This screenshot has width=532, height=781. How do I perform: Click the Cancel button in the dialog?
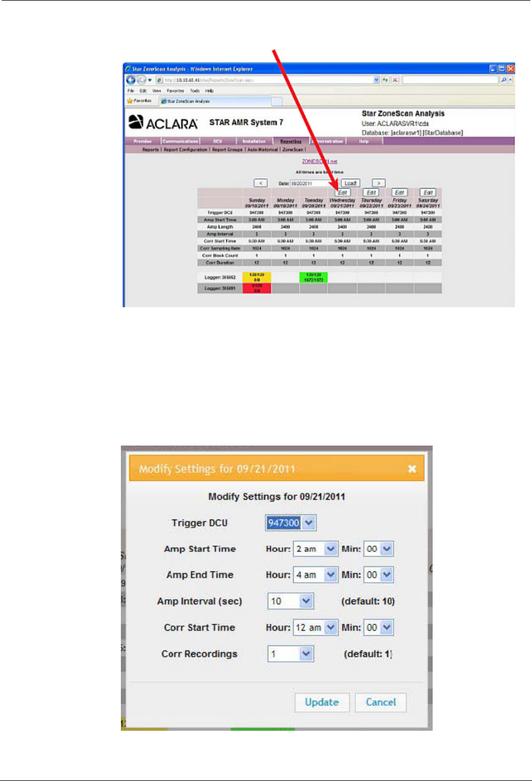(x=381, y=703)
